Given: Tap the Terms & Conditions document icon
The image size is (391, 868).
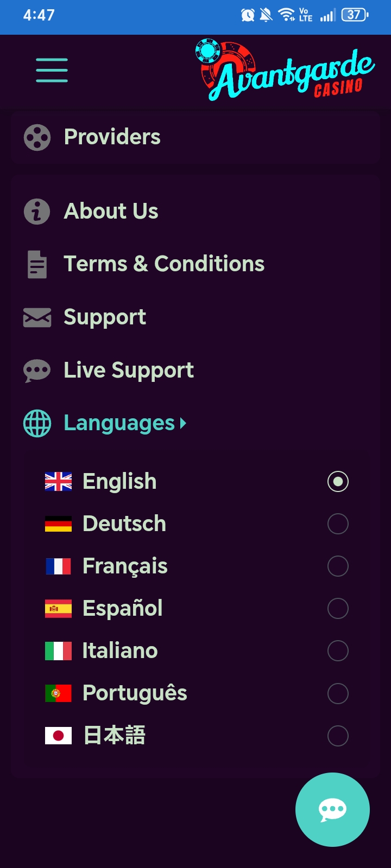Looking at the screenshot, I should pyautogui.click(x=37, y=264).
